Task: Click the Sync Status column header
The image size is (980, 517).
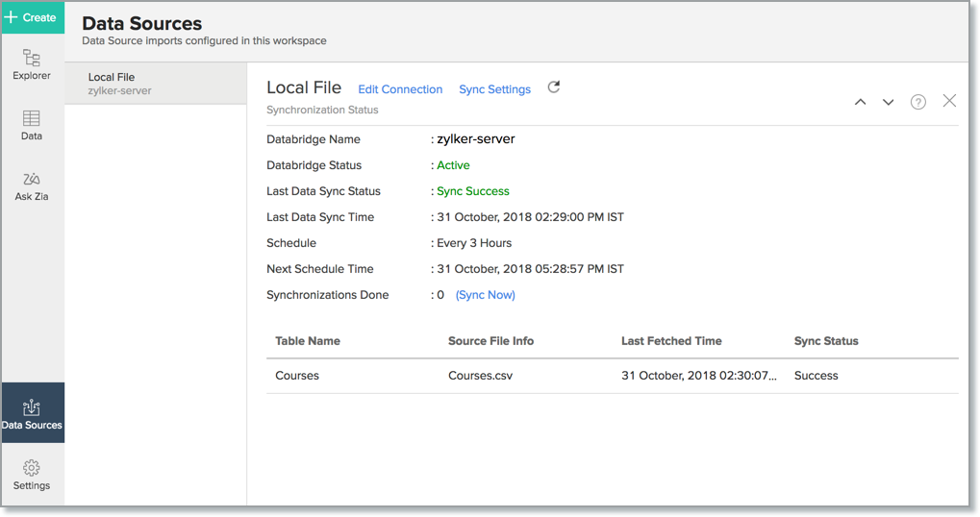Action: pyautogui.click(x=826, y=341)
